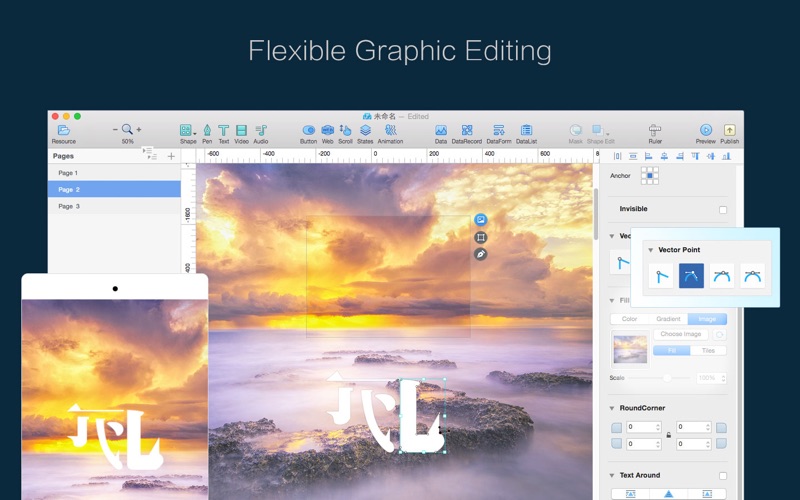Select the third symmetric vector point type
Viewport: 800px width, 500px height.
click(x=721, y=276)
